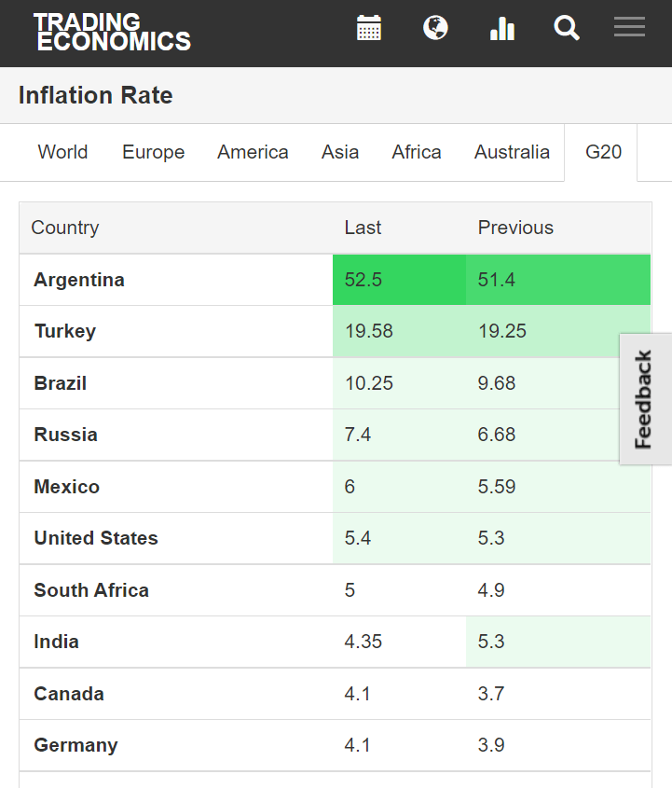Click the Previous column header
Screen dimensions: 672x788
point(515,228)
